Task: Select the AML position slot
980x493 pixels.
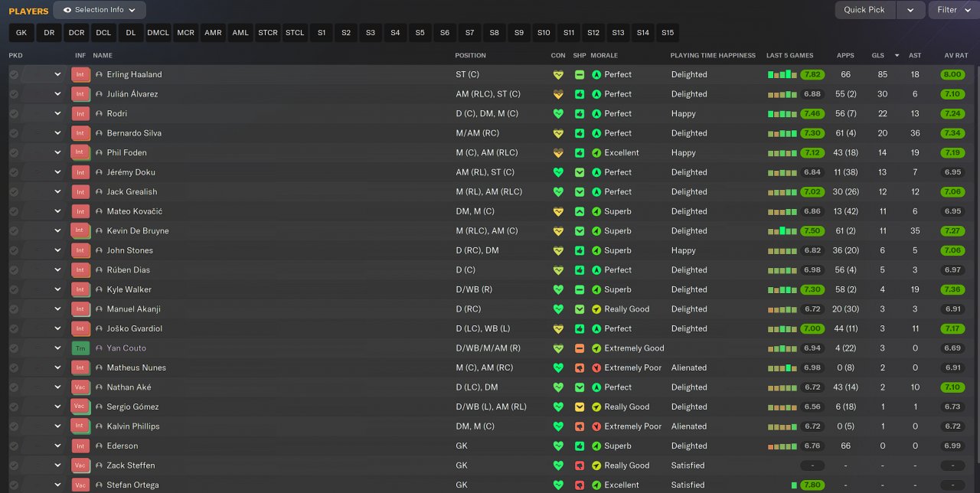Action: pos(240,33)
